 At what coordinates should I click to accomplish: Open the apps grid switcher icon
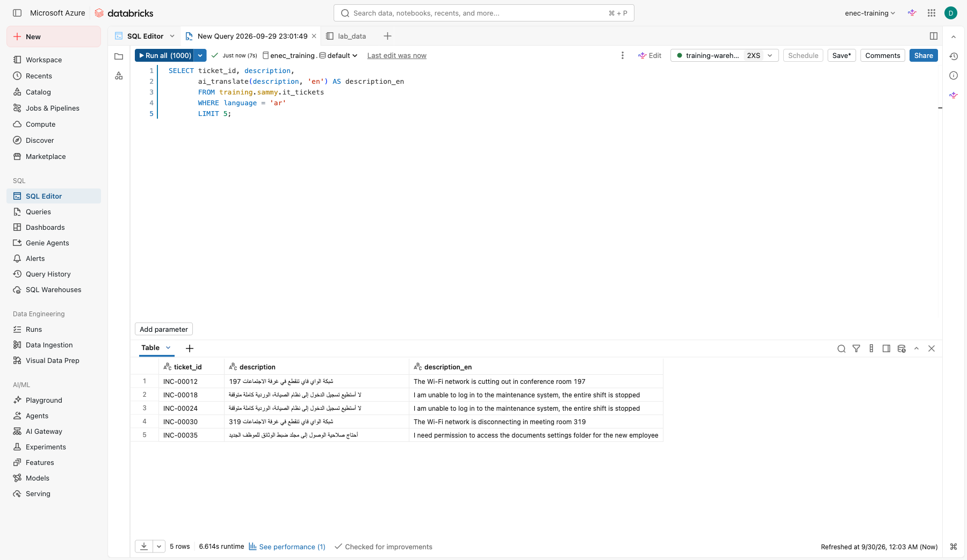[x=932, y=13]
